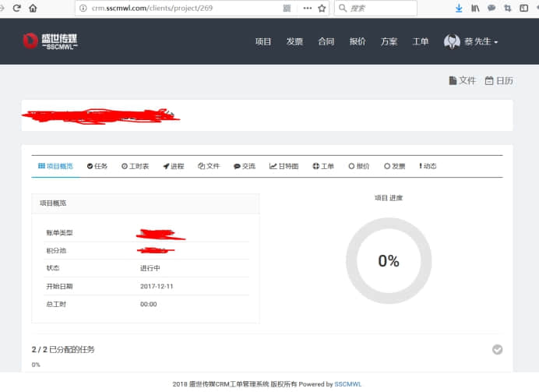Open 文件 with the file icon
This screenshot has width=539, height=392.
click(462, 80)
